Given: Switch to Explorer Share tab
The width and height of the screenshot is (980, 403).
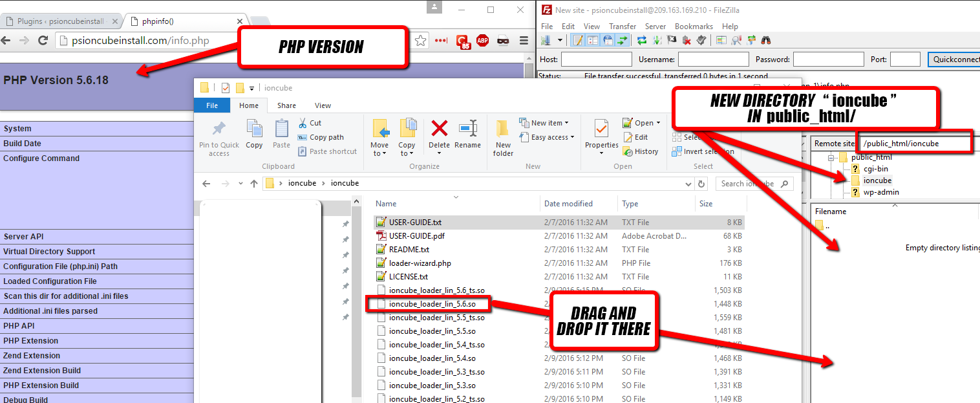Looking at the screenshot, I should pos(286,105).
